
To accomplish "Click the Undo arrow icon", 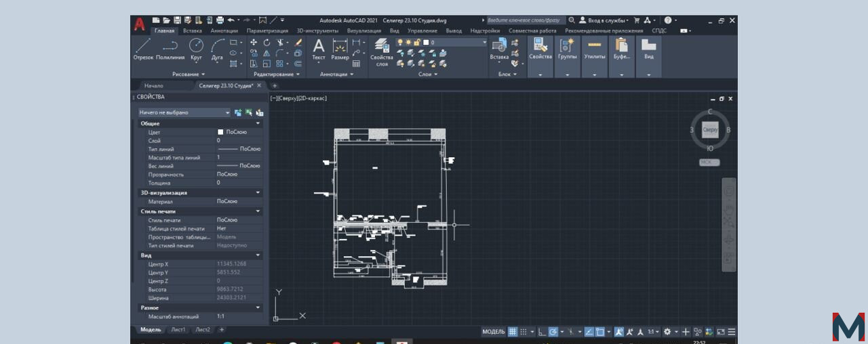I will click(x=231, y=20).
